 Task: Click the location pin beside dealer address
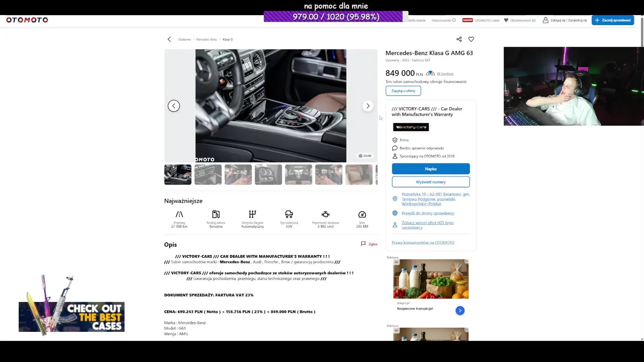[x=395, y=199]
